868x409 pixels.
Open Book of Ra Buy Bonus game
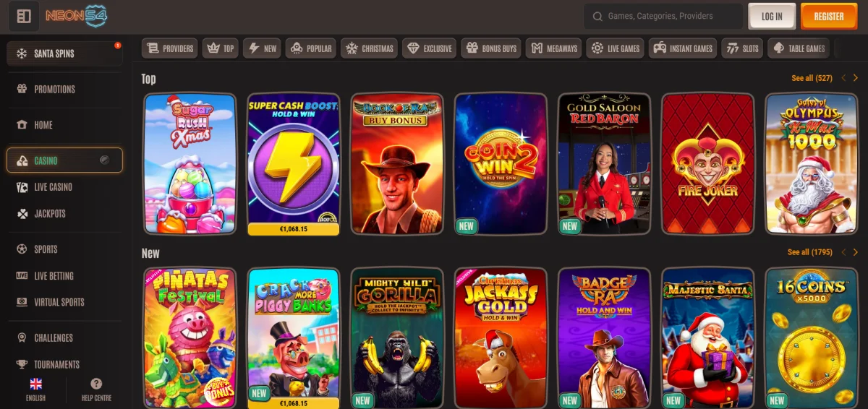[397, 164]
